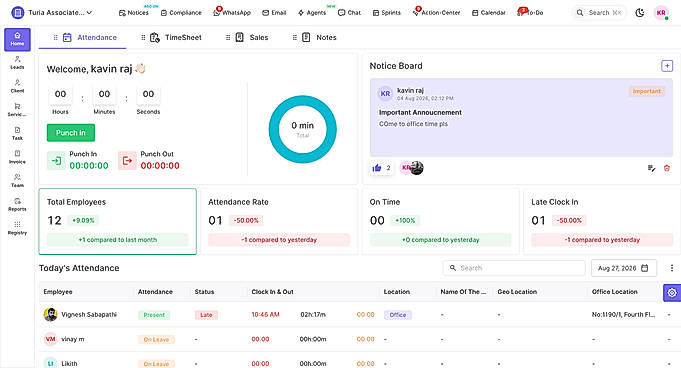
Task: Open table column settings gear
Action: [672, 292]
